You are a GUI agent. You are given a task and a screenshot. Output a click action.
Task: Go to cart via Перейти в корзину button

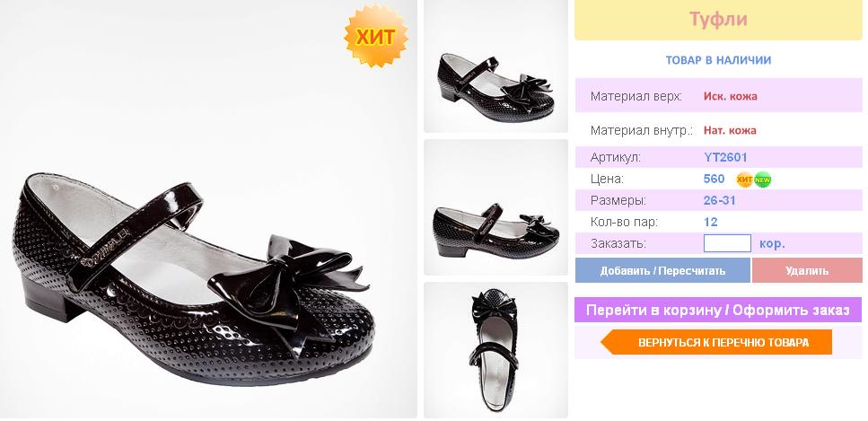pos(718,310)
